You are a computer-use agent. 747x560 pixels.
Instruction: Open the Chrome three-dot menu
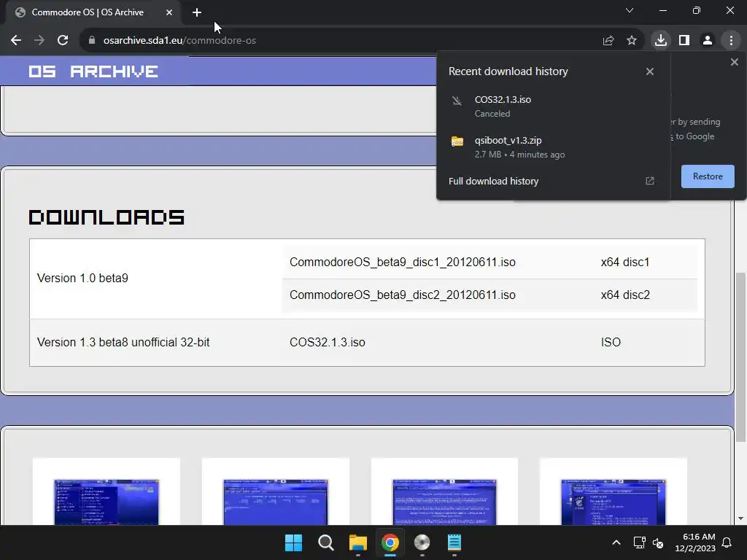coord(731,41)
